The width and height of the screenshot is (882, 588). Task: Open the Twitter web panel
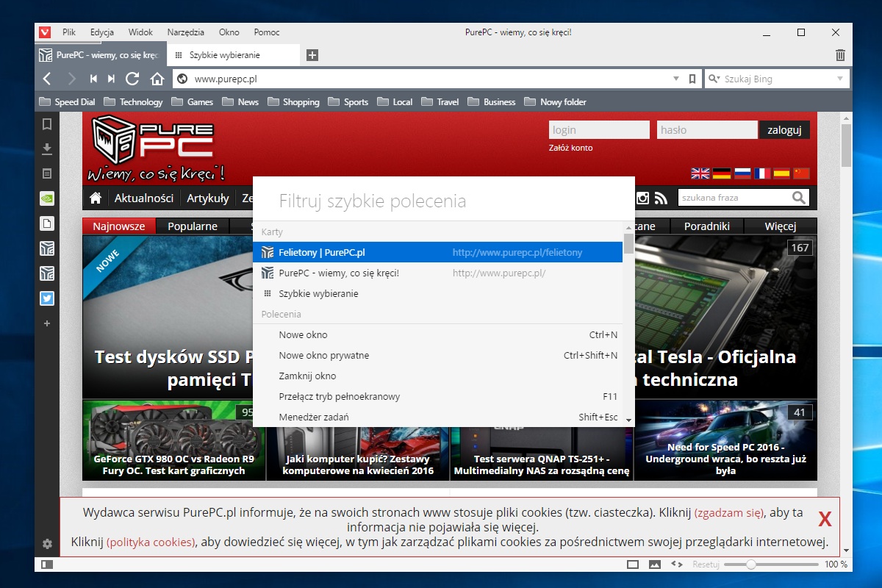click(47, 298)
